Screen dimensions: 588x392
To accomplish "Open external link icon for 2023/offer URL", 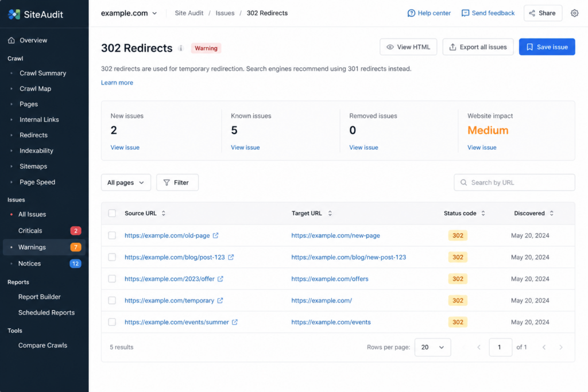I will point(220,279).
